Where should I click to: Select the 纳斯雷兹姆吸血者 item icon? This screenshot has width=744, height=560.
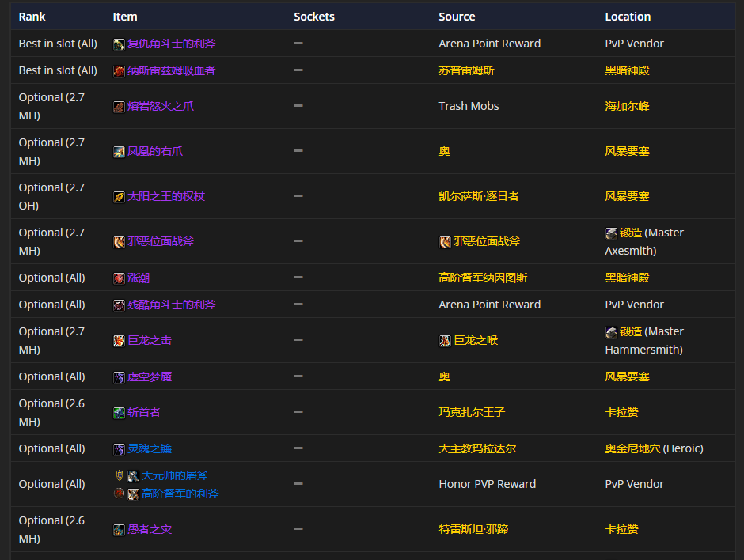pos(119,71)
